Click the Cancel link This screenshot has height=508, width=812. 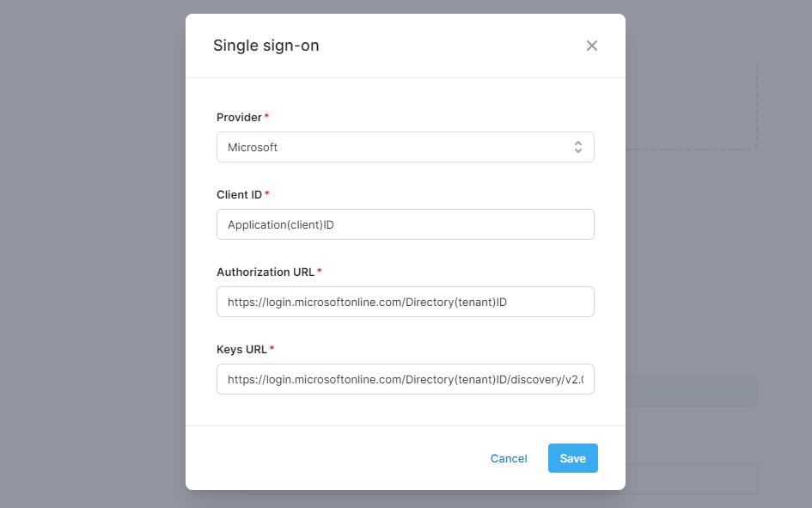508,458
